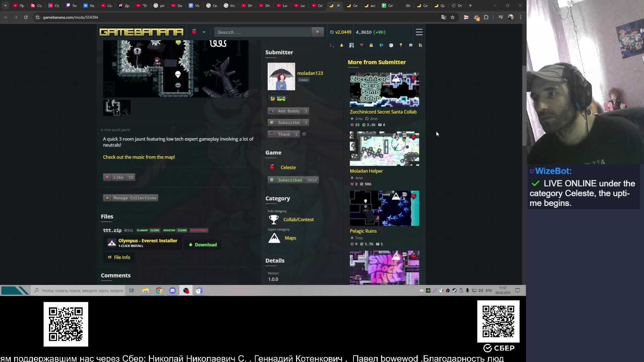Download the ttt.zip file
This screenshot has width=644, height=362.
coord(203,245)
